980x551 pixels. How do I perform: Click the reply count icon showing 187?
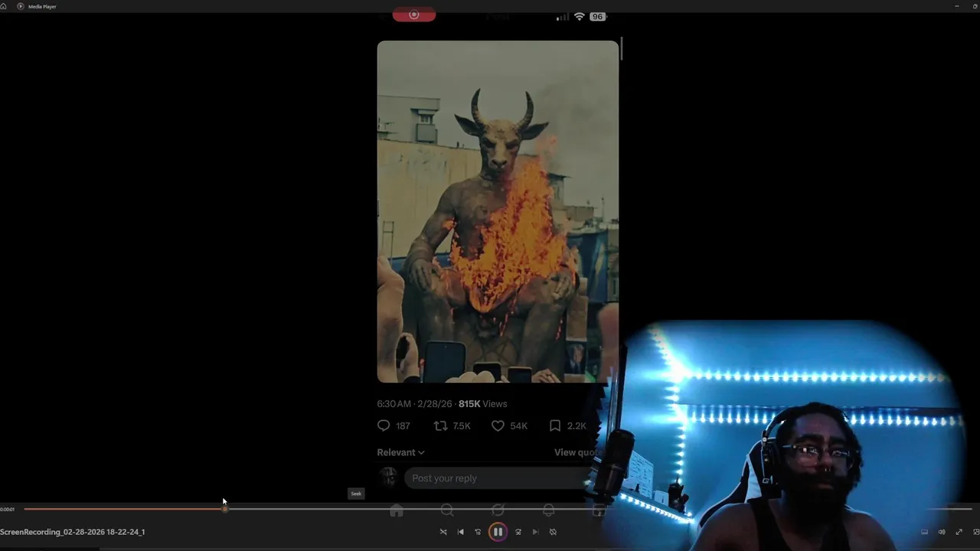(384, 425)
